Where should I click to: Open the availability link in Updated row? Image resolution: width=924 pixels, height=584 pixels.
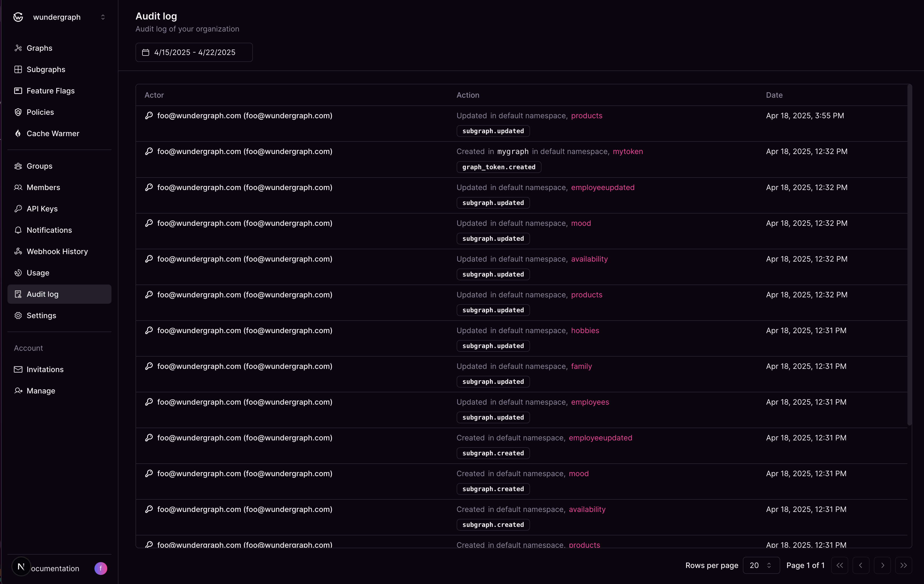point(589,259)
